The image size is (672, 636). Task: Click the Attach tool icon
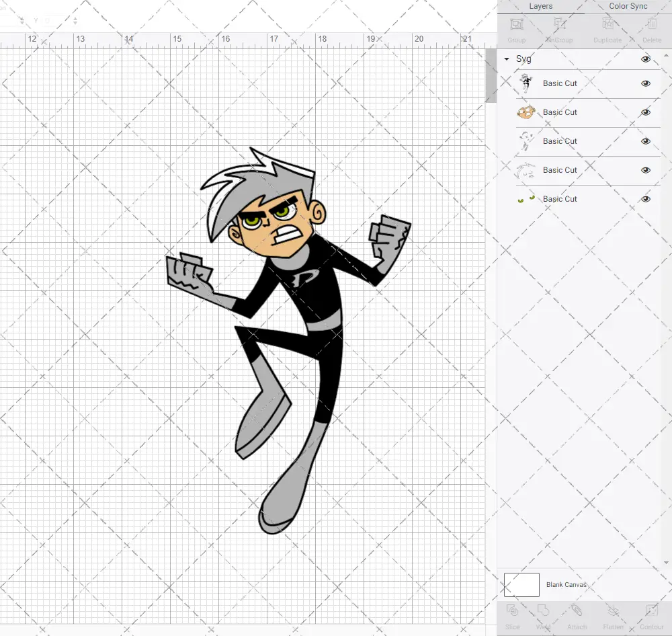tap(577, 610)
